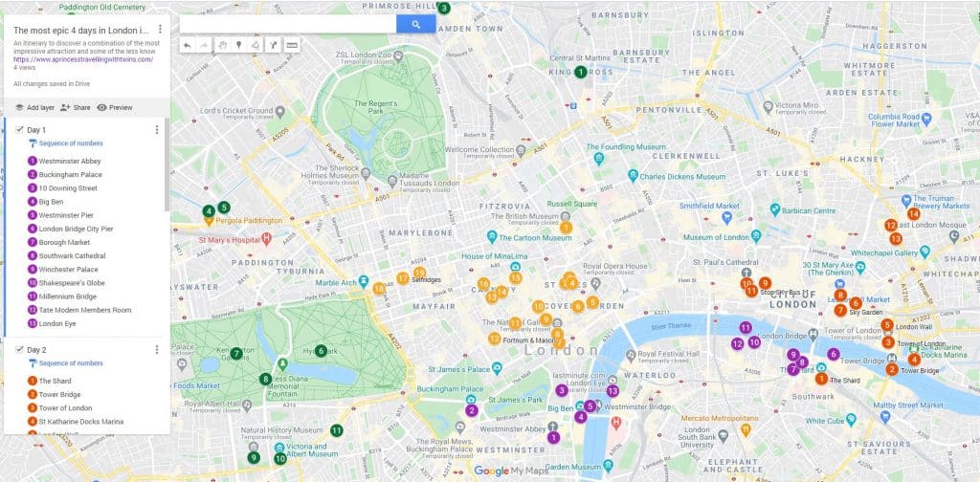Click green marker 1 at King's Cross
This screenshot has height=482, width=980.
(581, 72)
